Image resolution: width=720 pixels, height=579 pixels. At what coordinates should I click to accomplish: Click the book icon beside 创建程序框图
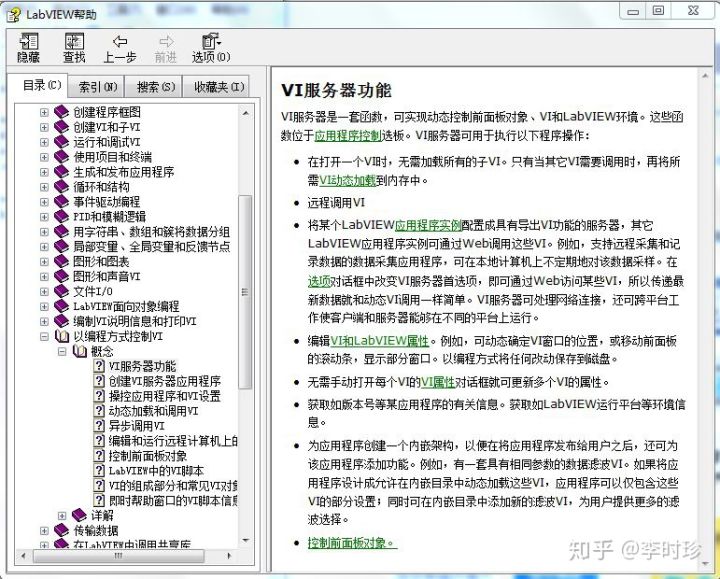pos(62,112)
